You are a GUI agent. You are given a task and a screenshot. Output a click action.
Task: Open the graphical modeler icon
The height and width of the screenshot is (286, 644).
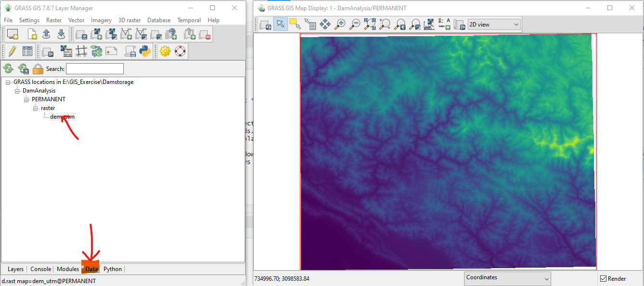pos(96,51)
